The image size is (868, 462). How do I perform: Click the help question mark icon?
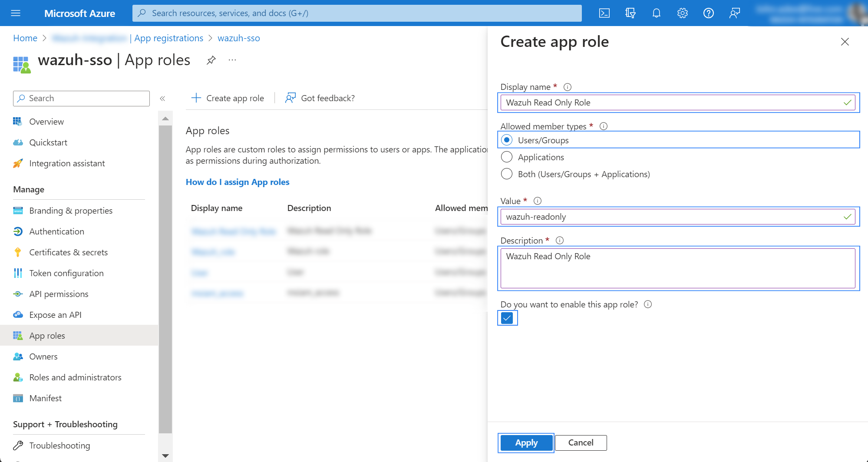[x=708, y=13]
